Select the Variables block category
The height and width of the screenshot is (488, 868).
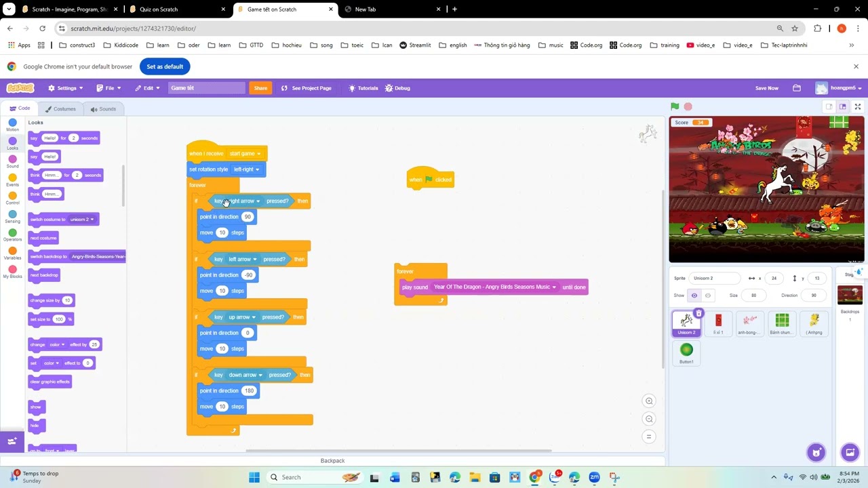click(12, 253)
